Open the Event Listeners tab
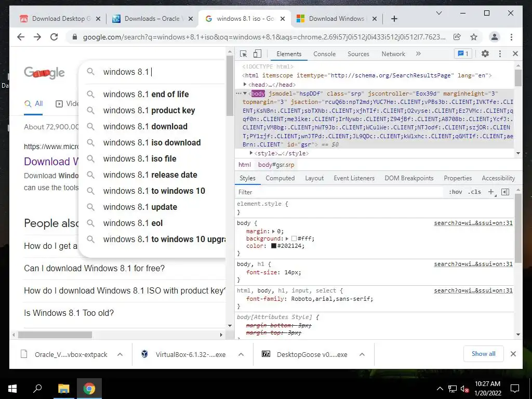Viewport: 532px width, 399px height. 354,178
